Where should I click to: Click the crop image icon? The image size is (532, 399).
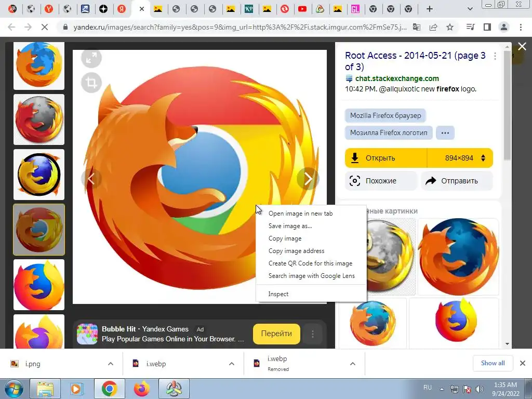[91, 83]
